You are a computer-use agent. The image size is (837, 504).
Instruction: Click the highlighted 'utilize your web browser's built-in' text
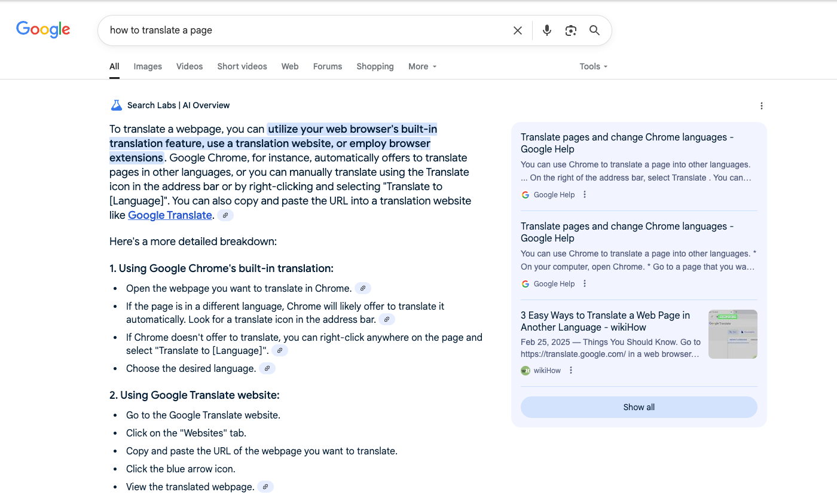point(352,129)
